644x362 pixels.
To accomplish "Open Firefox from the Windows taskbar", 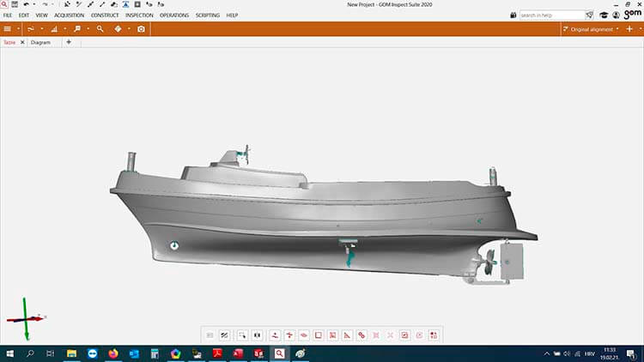I will tap(112, 353).
